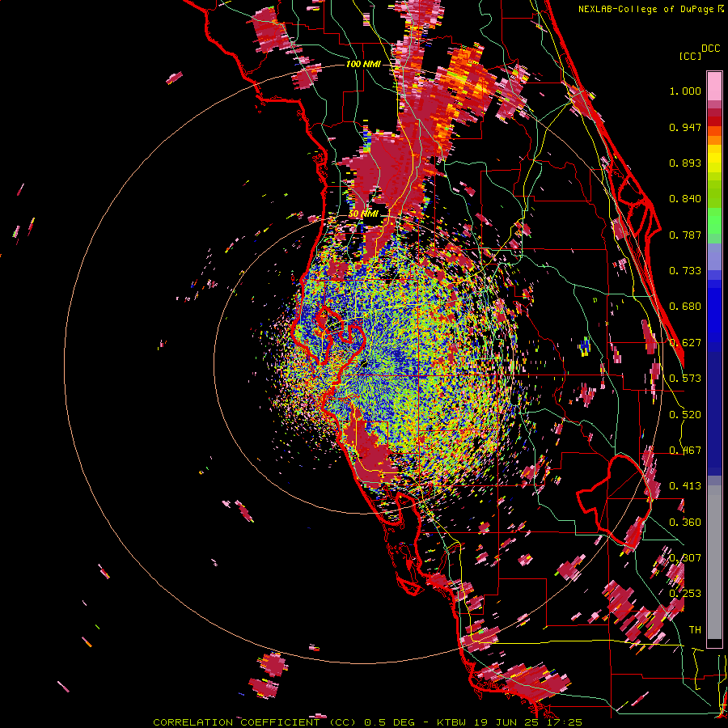Screen dimensions: 728x728
Task: Click the 0.5 DEG elevation in caption
Action: coord(388,722)
